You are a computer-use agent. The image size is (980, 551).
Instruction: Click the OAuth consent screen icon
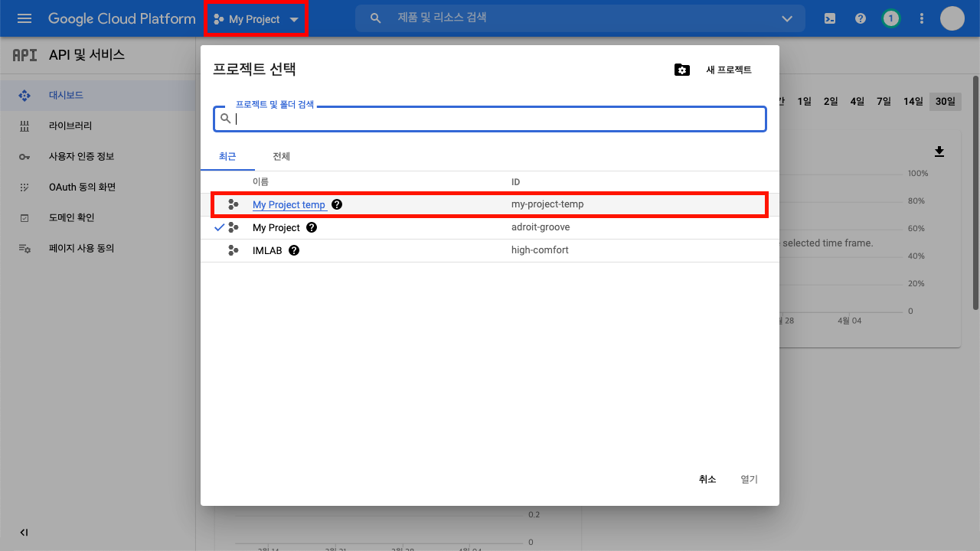click(x=24, y=187)
